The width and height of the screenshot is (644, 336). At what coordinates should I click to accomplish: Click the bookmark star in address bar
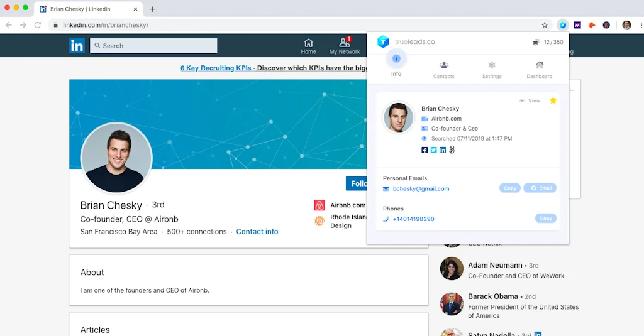(x=545, y=25)
